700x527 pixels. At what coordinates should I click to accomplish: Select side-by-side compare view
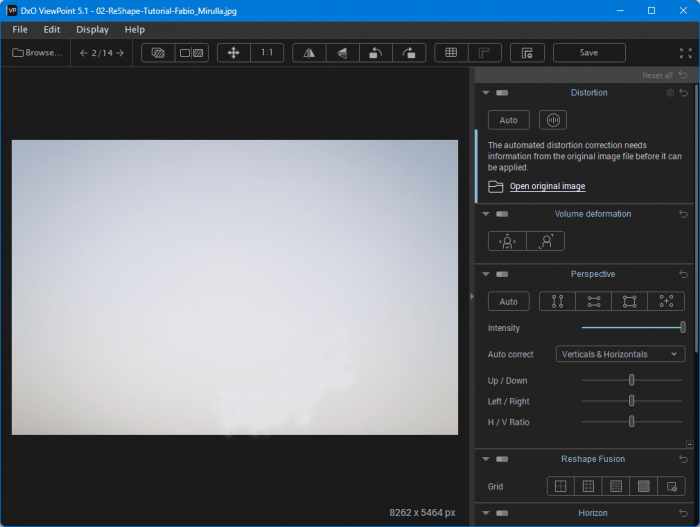coord(192,53)
